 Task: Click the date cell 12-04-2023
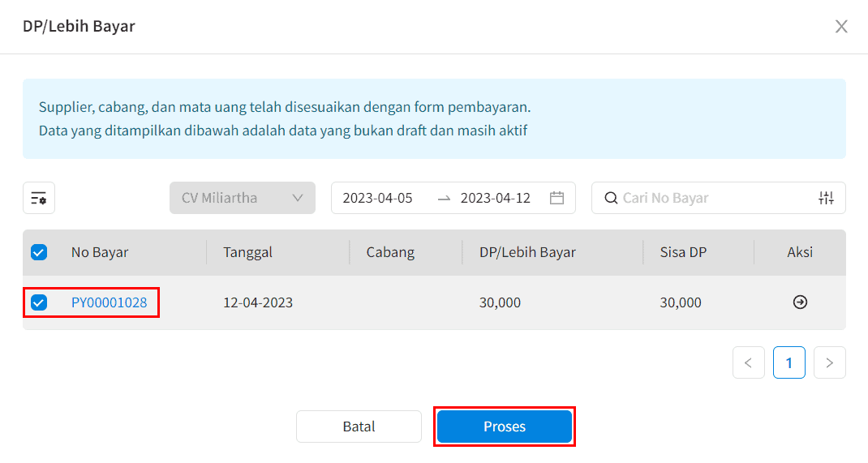258,302
